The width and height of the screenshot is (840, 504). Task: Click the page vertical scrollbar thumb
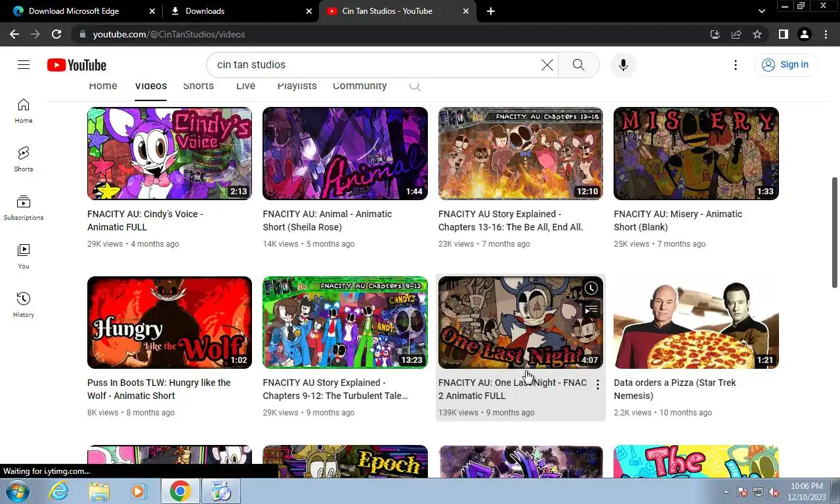(x=835, y=232)
